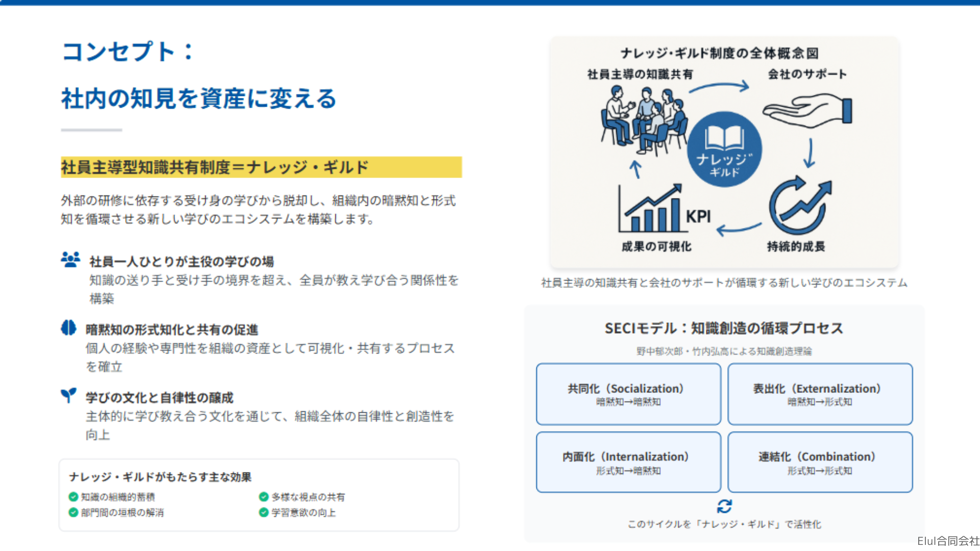Click the checkmark next to 学習意欲の向上

click(264, 512)
